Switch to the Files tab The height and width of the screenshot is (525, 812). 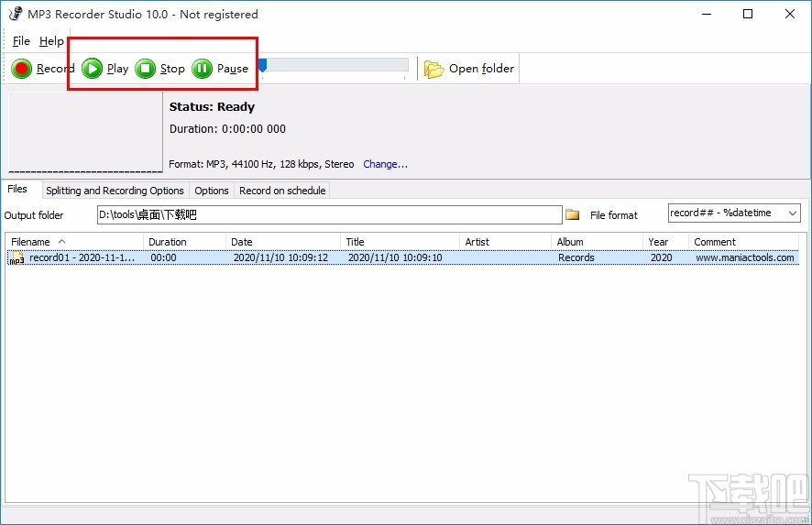click(17, 189)
